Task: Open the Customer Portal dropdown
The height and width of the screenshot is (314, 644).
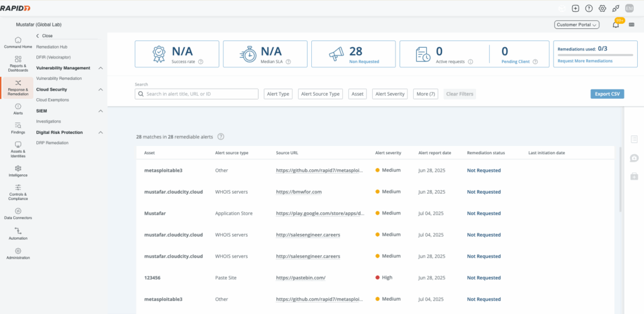Action: [577, 25]
